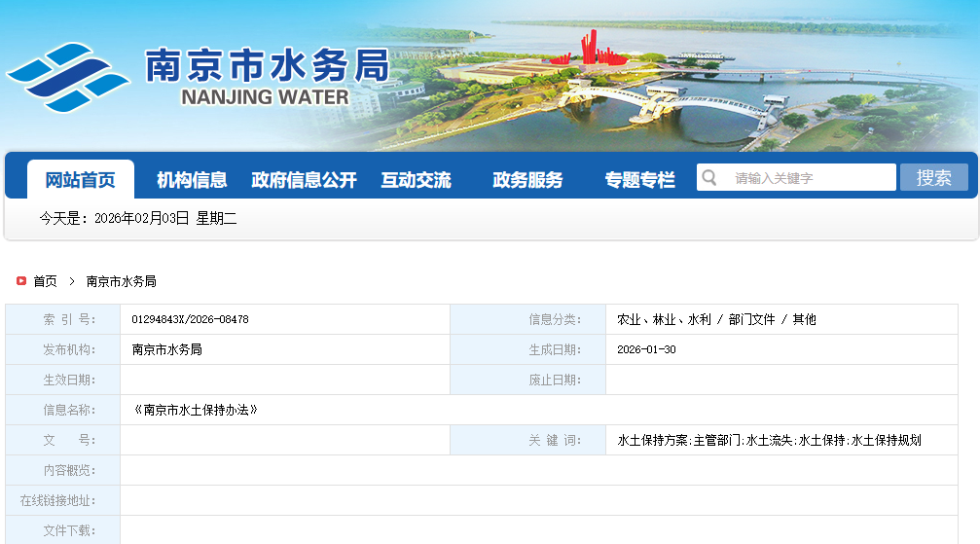980x544 pixels.
Task: Click the 索引号 label cell
Action: pos(63,319)
